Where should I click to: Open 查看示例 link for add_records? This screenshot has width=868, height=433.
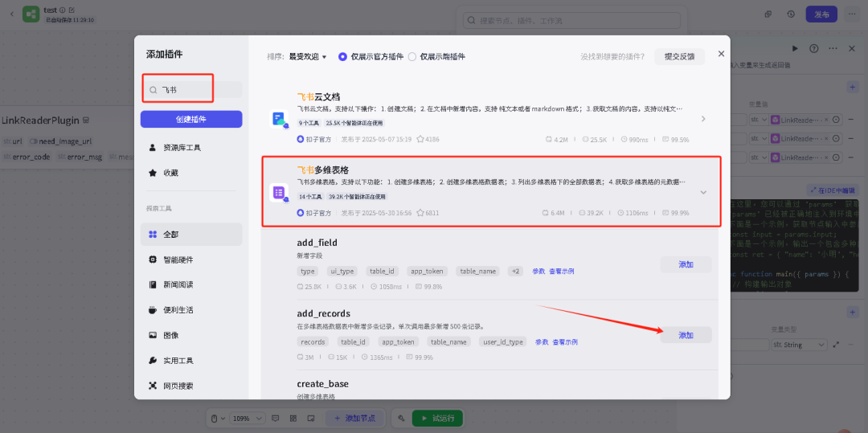pos(565,341)
